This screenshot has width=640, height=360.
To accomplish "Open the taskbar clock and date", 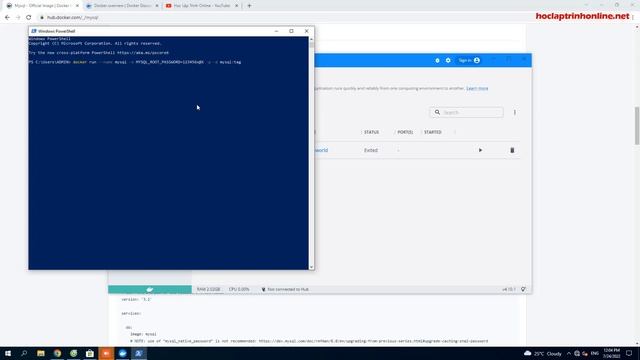I will coord(611,353).
